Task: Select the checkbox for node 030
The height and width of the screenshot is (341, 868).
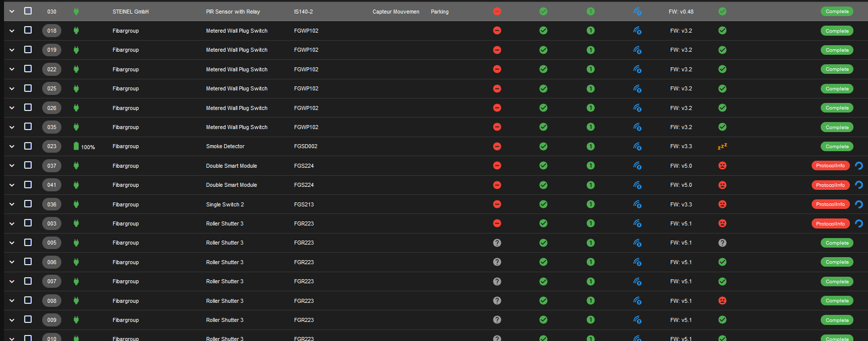Action: (x=28, y=11)
